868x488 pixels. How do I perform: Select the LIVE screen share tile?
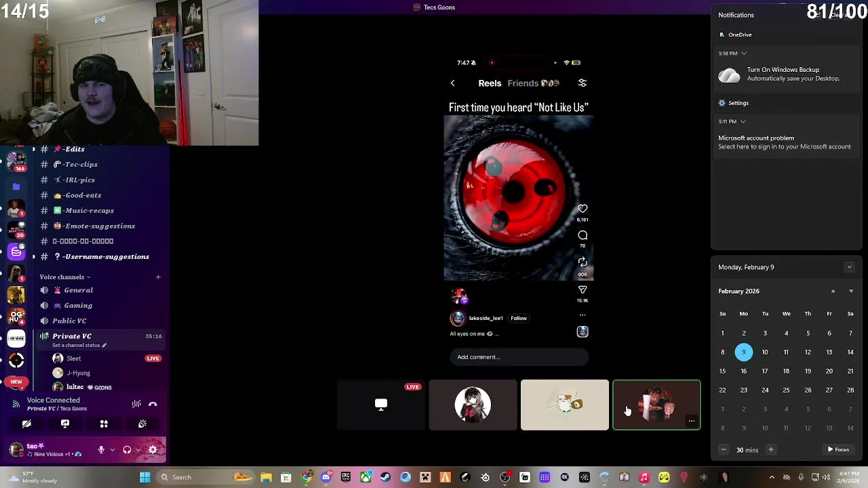click(x=381, y=405)
